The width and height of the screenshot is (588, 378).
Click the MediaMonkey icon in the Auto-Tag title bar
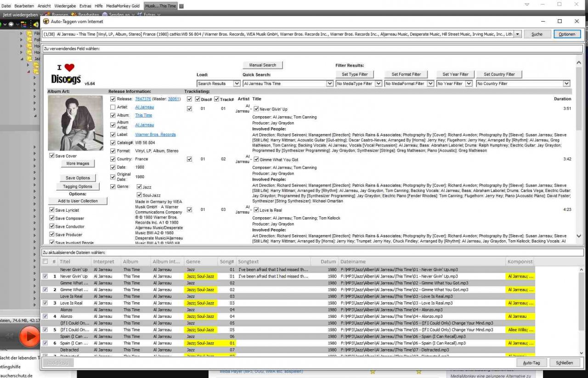pyautogui.click(x=46, y=22)
